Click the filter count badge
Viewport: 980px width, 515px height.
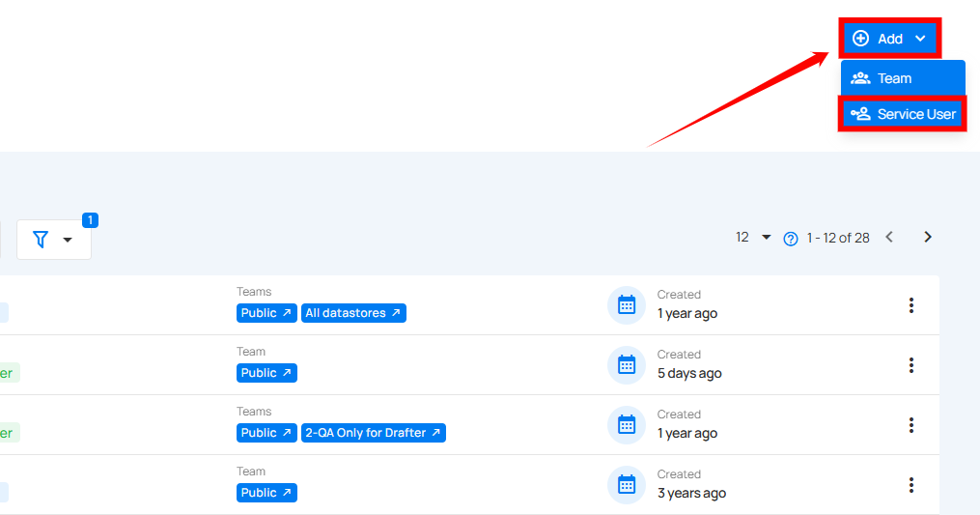pos(90,220)
